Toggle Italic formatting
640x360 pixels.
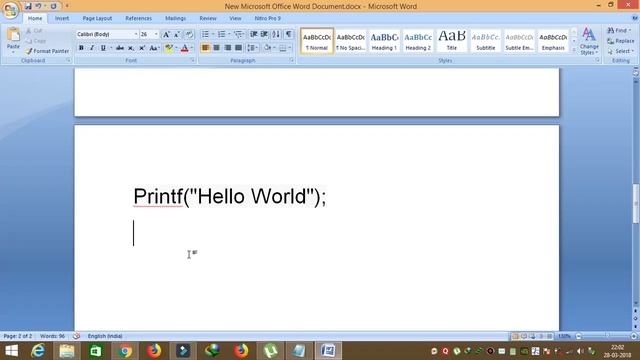click(x=92, y=48)
